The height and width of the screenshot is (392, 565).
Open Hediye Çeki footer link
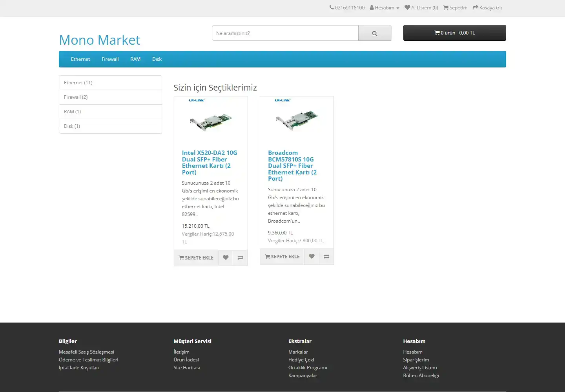tap(301, 360)
